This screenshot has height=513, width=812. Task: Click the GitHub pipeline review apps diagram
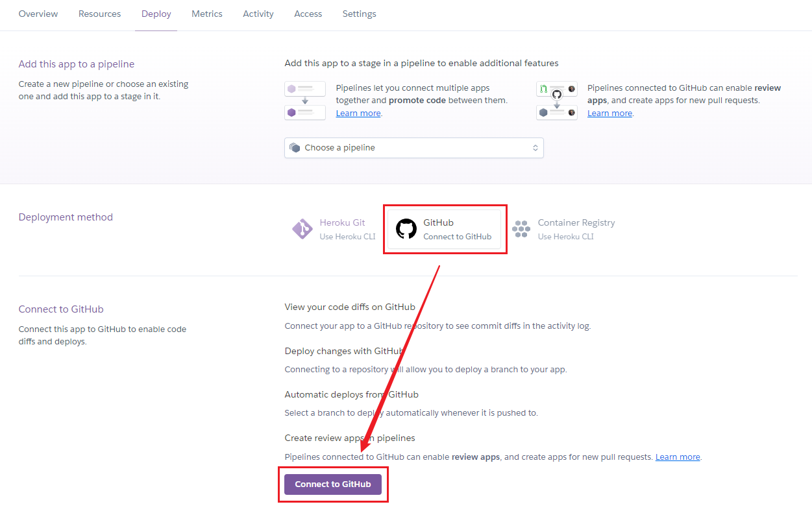coord(557,101)
